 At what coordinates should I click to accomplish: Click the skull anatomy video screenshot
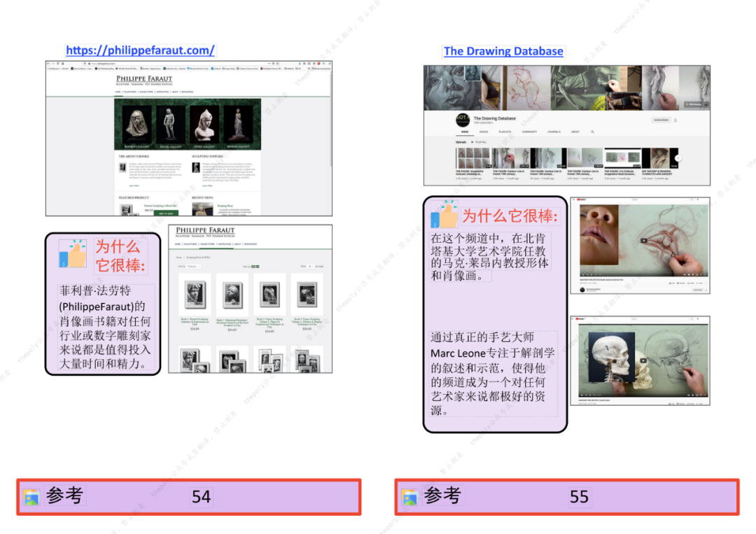pos(640,360)
